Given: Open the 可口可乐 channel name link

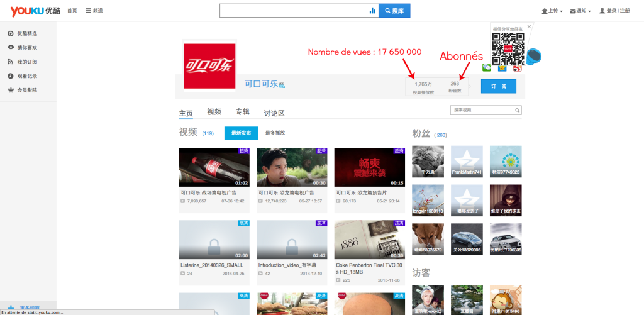Looking at the screenshot, I should [261, 85].
